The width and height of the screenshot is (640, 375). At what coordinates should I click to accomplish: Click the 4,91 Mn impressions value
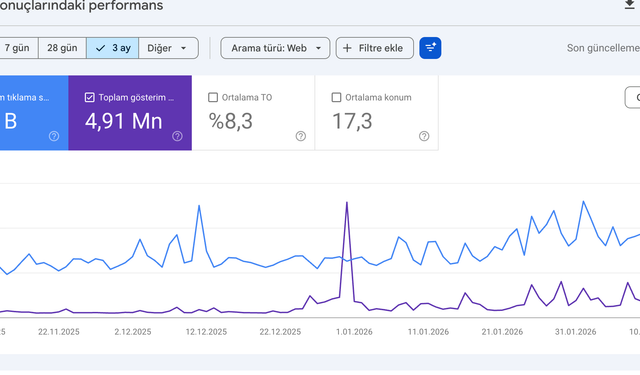124,121
